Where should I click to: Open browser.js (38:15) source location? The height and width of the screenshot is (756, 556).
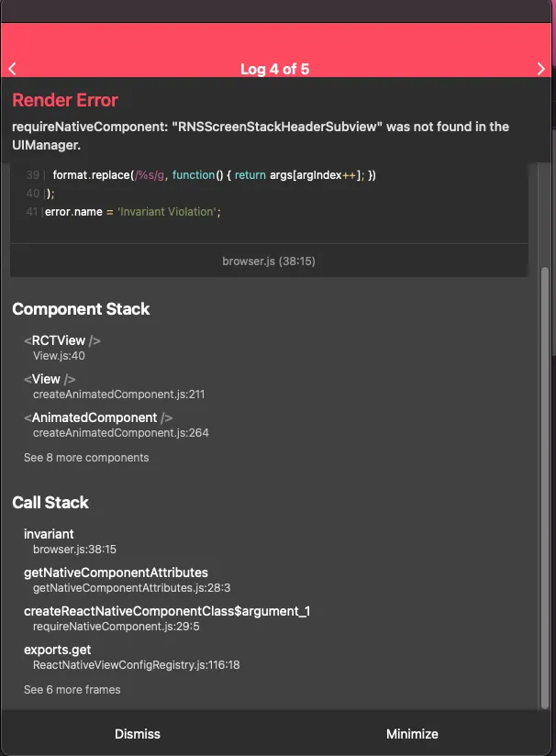tap(269, 261)
